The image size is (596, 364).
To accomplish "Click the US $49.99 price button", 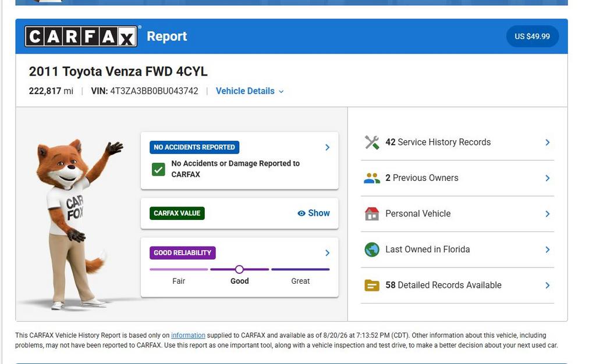I will pos(532,37).
